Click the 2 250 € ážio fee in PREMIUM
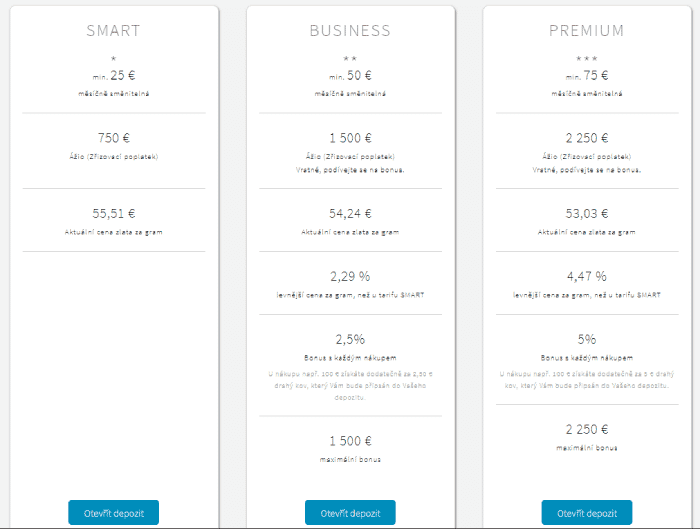Viewport: 700px width, 529px height. pos(587,138)
